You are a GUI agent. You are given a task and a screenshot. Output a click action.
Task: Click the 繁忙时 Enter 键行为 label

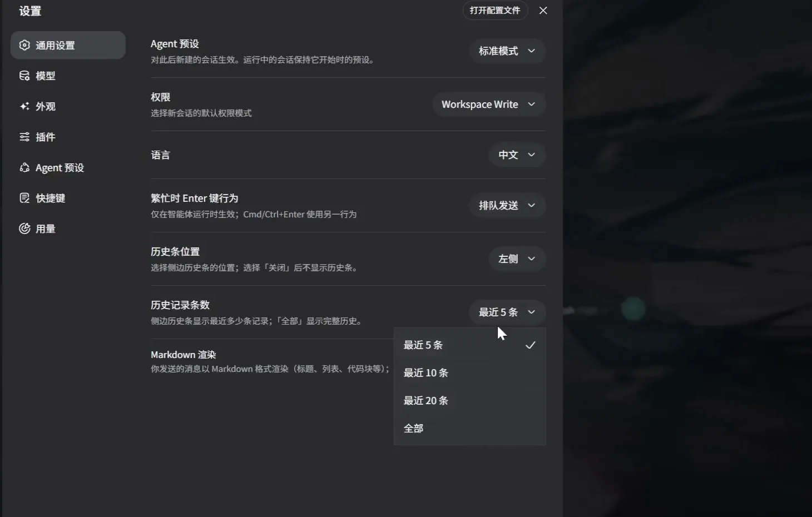pyautogui.click(x=195, y=198)
